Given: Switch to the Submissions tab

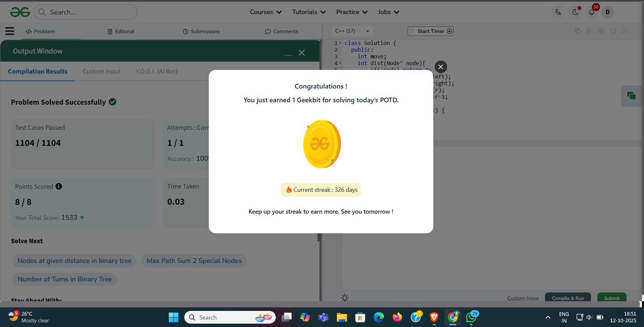Looking at the screenshot, I should click(201, 31).
